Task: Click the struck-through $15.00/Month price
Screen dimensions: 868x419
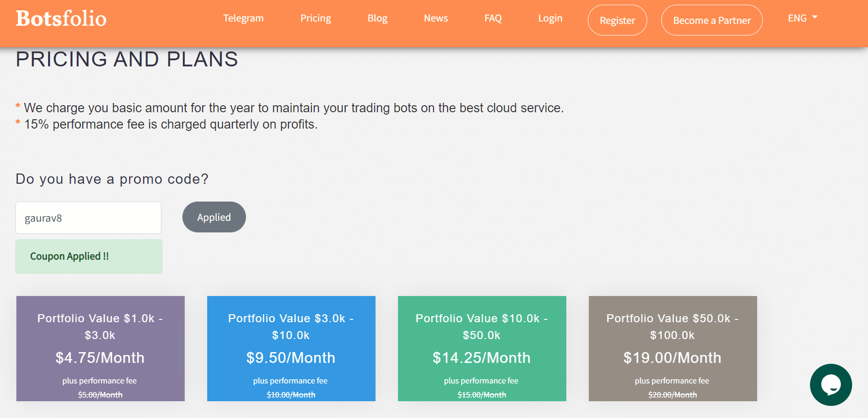Action: pos(482,395)
